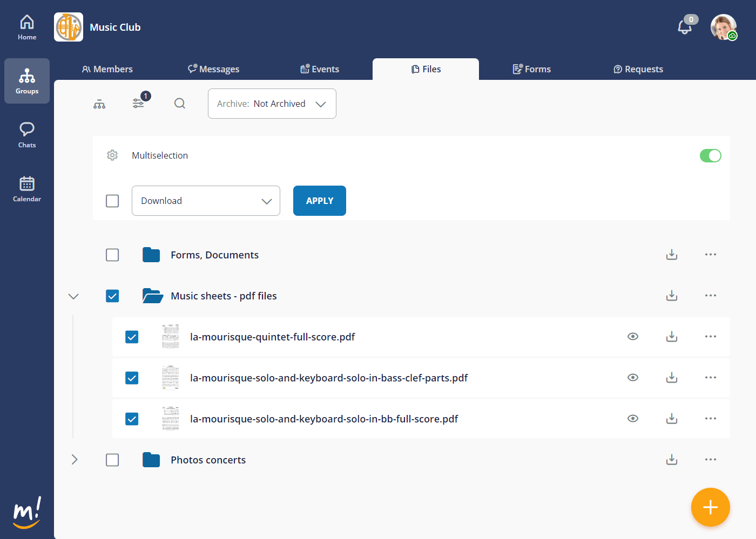Open the notifications bell
756x539 pixels.
point(685,27)
